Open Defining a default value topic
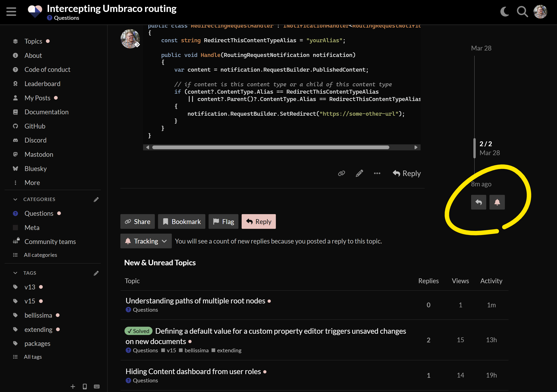 pos(266,336)
